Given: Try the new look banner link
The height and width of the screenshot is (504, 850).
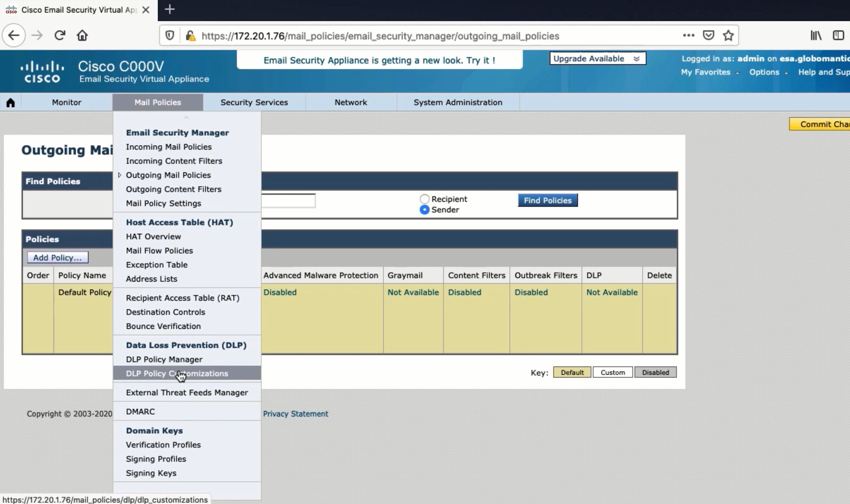Looking at the screenshot, I should pos(379,60).
